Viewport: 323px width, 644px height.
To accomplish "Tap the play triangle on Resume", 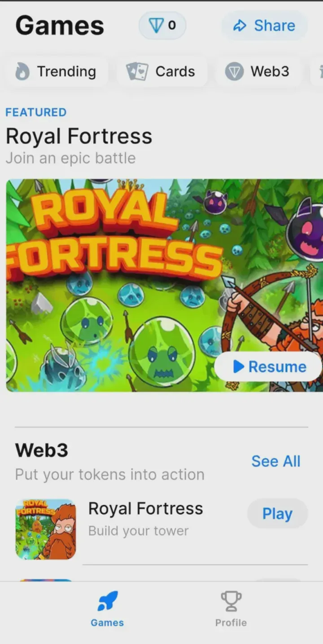I will coord(239,367).
